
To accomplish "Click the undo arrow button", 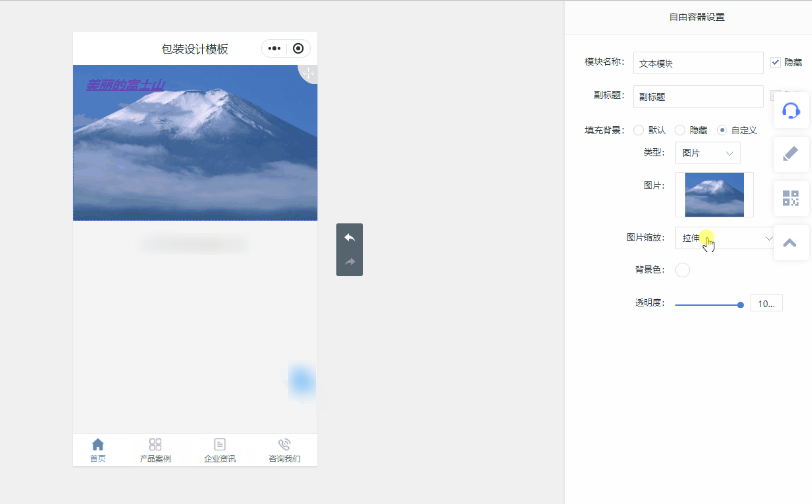I will [349, 237].
